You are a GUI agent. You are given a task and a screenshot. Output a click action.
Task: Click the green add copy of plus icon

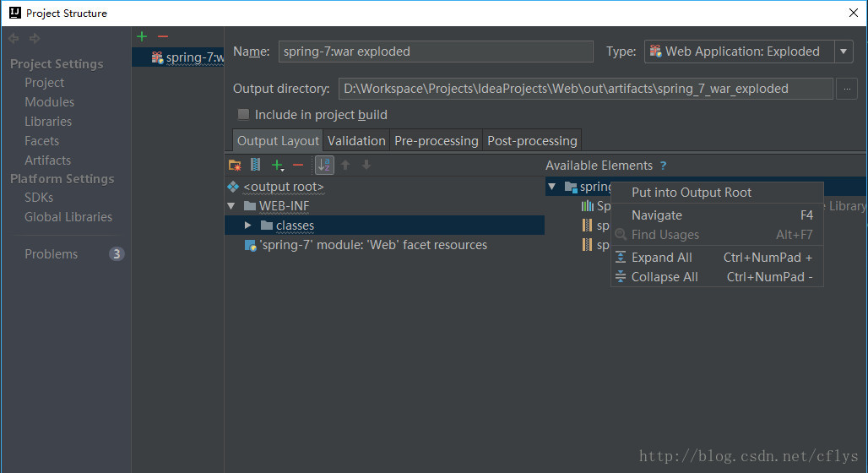click(277, 165)
